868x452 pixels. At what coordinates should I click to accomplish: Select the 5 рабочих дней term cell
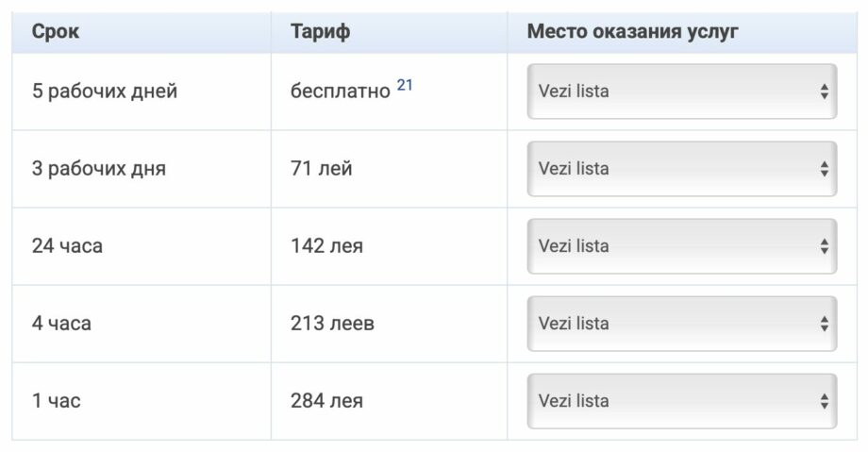105,92
